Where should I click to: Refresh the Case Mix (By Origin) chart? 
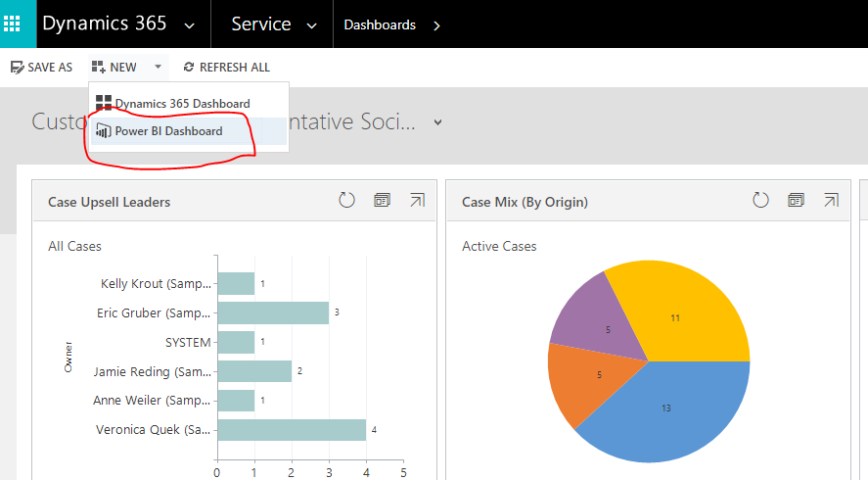(760, 200)
